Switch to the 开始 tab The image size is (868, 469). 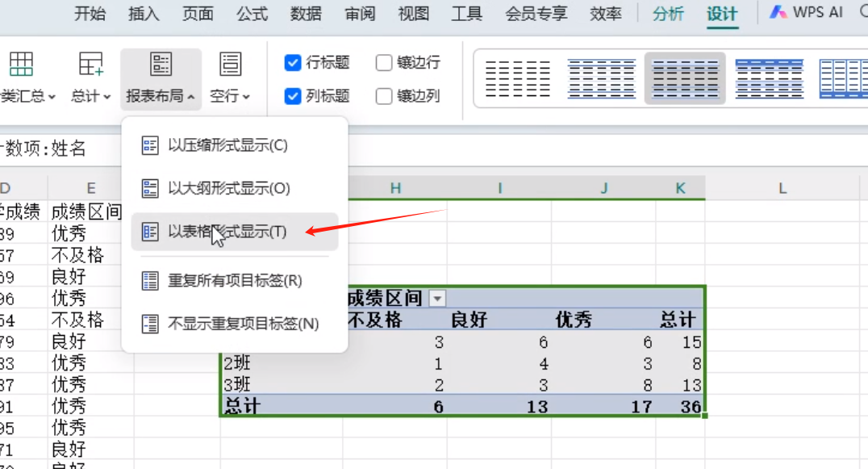pyautogui.click(x=90, y=13)
